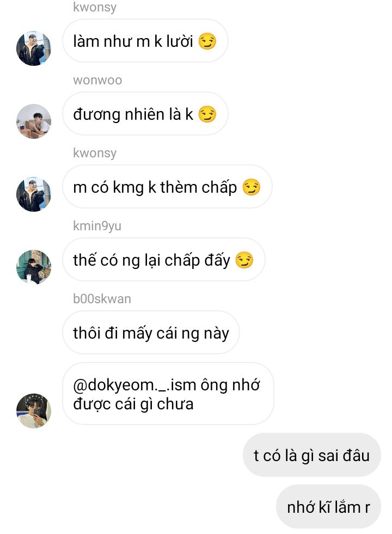Click the smirk emoji after "đương nhiên là k"
This screenshot has width=392, height=534.
coord(207,114)
